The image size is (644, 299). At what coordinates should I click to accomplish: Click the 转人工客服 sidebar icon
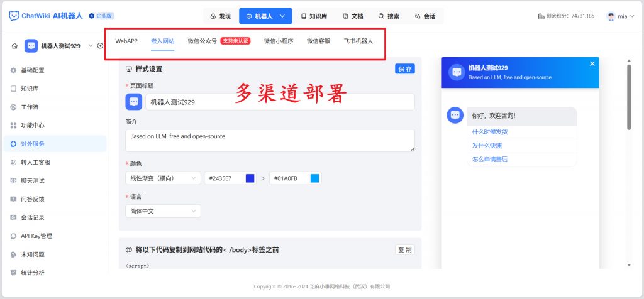(13, 163)
